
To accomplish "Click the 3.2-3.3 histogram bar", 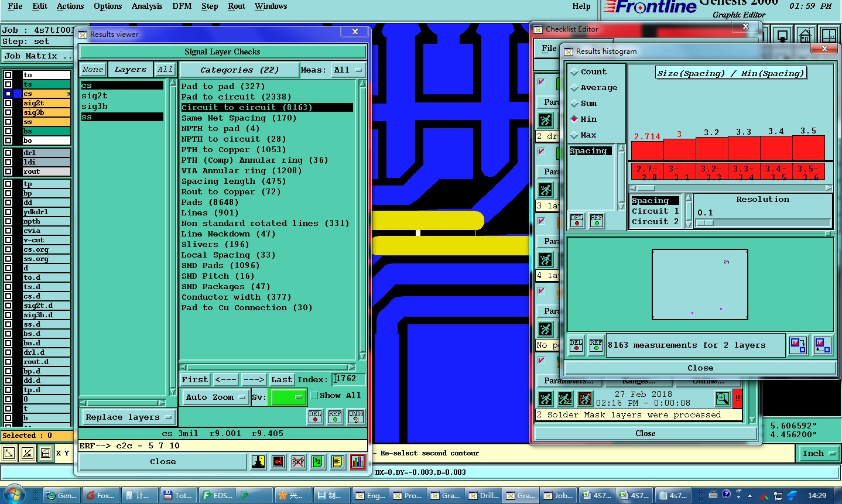I will point(712,149).
